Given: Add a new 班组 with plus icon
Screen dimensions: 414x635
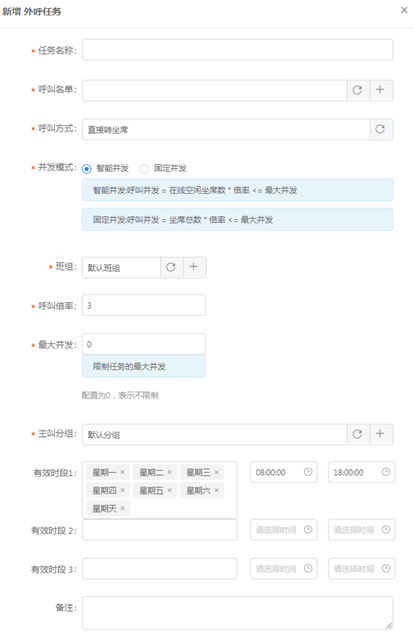Looking at the screenshot, I should tap(194, 267).
